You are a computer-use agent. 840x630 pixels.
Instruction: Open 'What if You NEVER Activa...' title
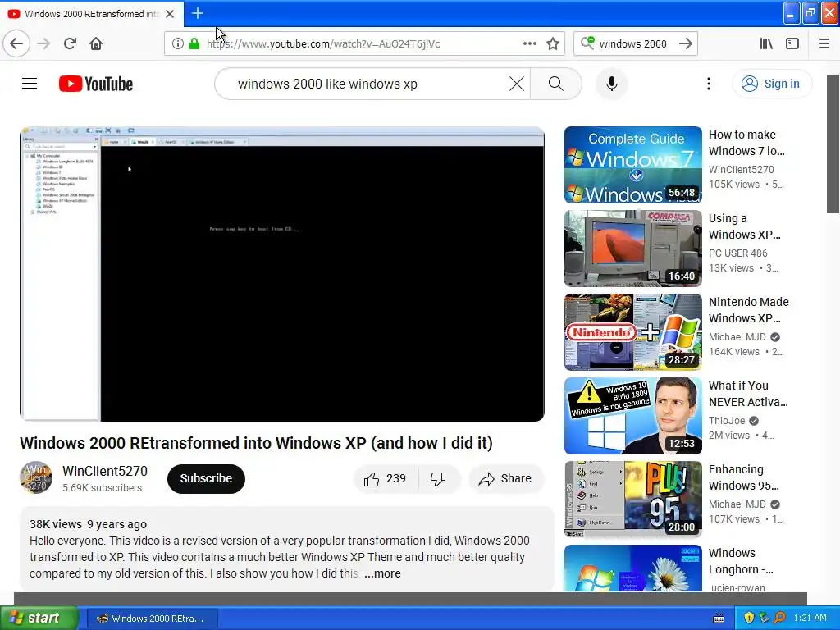click(748, 394)
